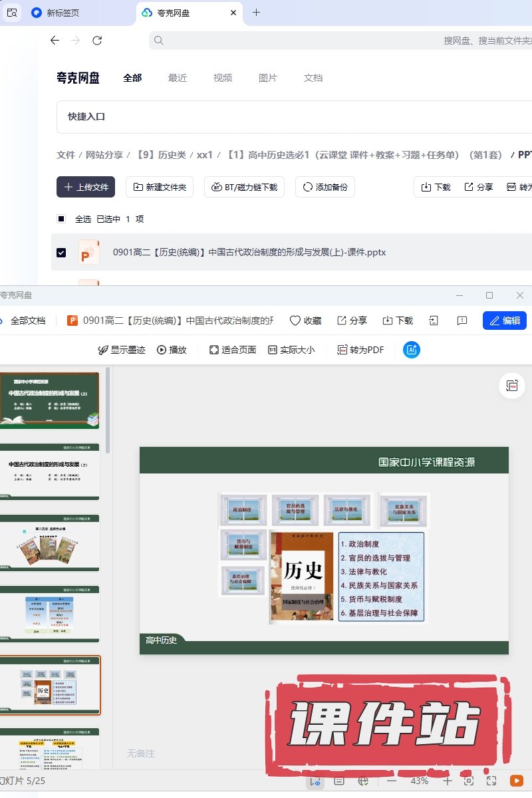
Task: Reload the page with refresh icon
Action: [97, 41]
